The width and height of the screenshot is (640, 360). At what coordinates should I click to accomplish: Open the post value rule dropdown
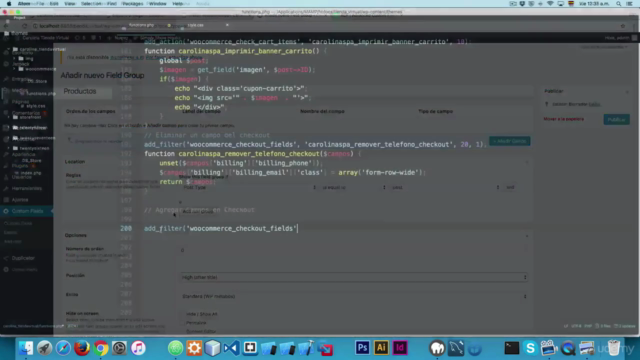[x=445, y=187]
